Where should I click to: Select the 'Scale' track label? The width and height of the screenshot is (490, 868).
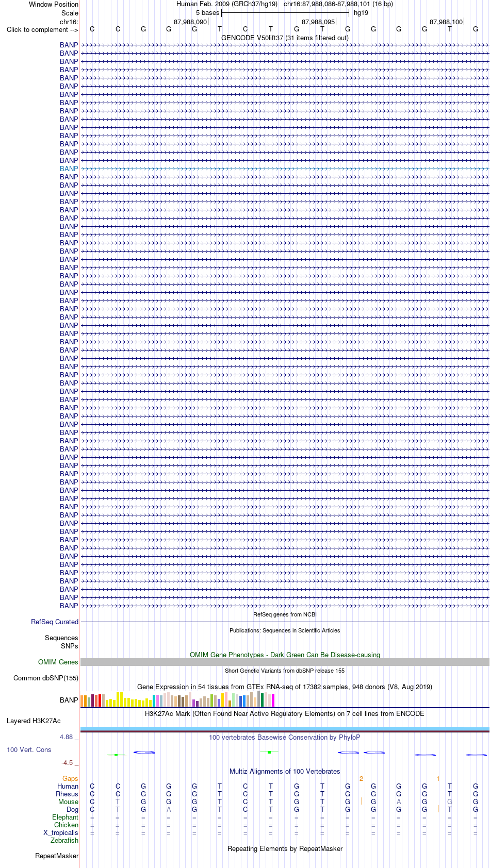coord(70,13)
